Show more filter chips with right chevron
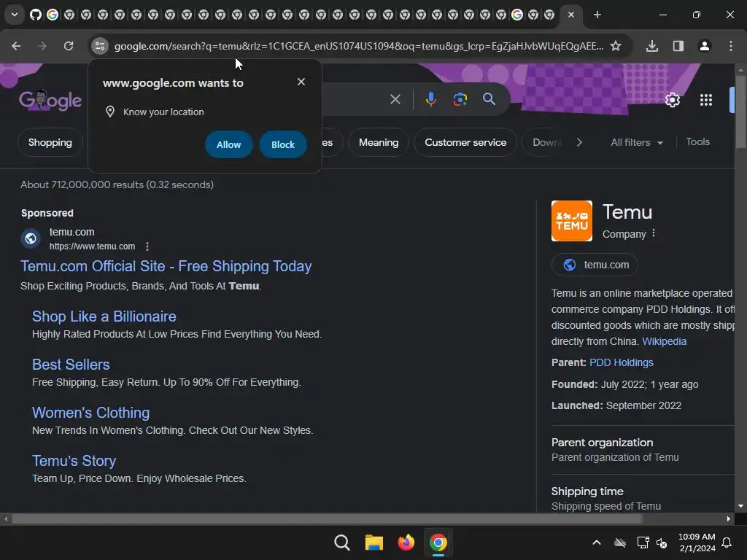 pos(579,142)
